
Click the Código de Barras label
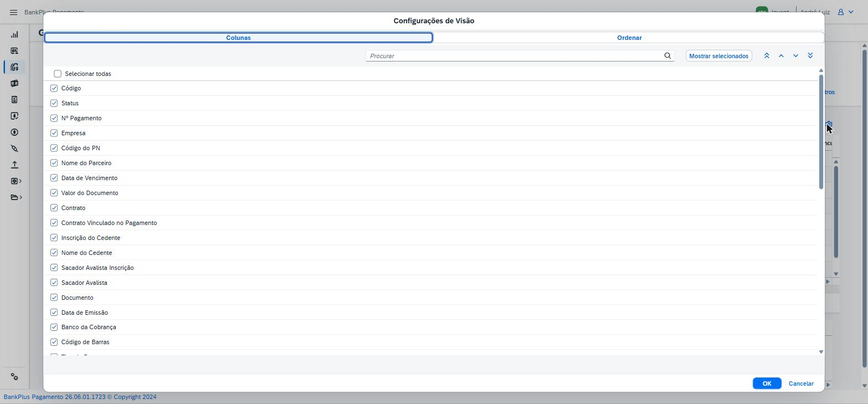point(85,342)
